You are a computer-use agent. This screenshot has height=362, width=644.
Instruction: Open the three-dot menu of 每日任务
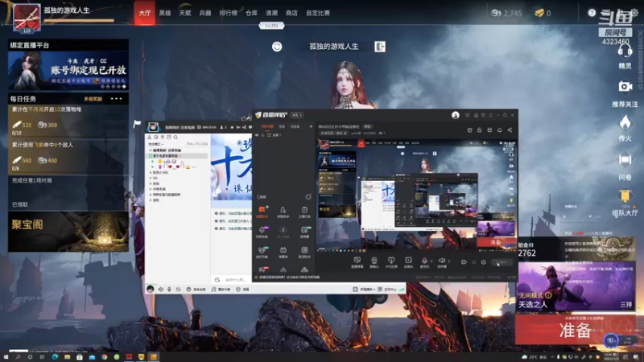116,98
